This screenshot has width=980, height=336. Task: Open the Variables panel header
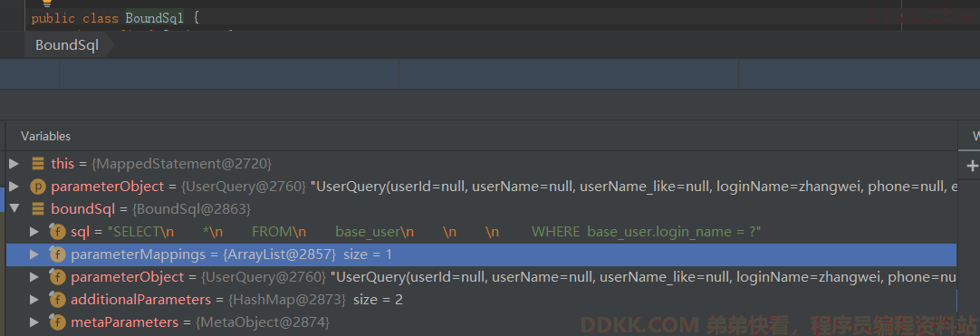point(45,136)
